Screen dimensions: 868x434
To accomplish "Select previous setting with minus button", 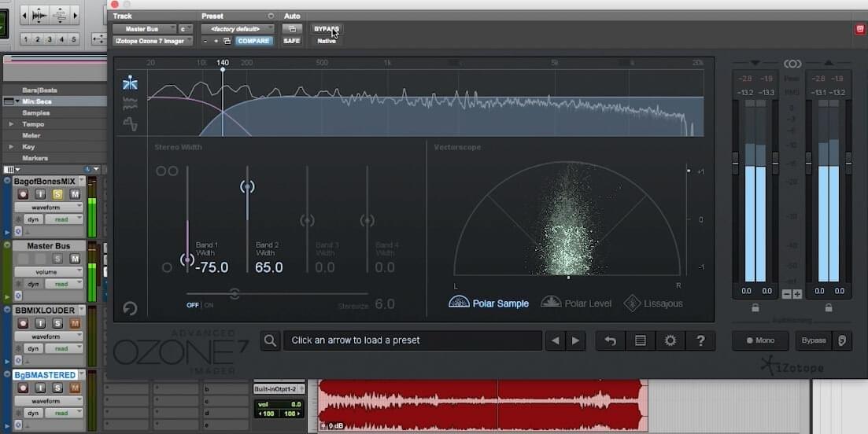I will click(205, 41).
